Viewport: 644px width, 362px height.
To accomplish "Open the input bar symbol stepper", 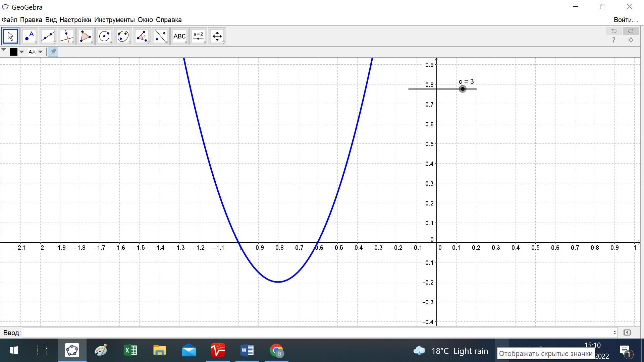I will [x=615, y=333].
